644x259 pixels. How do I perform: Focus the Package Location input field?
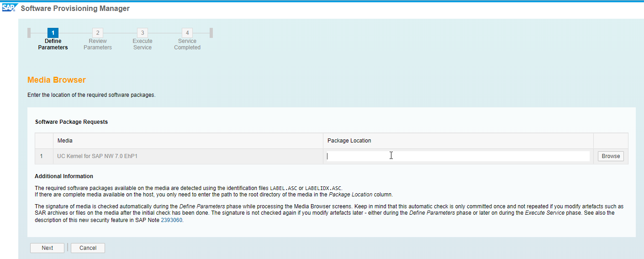pyautogui.click(x=458, y=156)
